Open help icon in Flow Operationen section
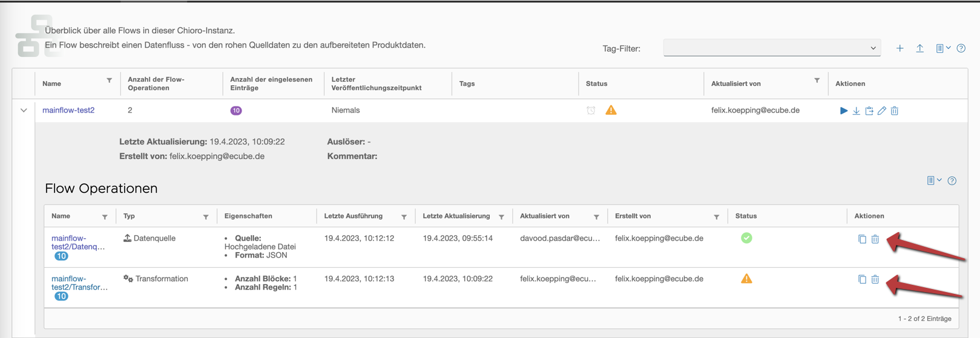The width and height of the screenshot is (980, 338). (x=952, y=181)
